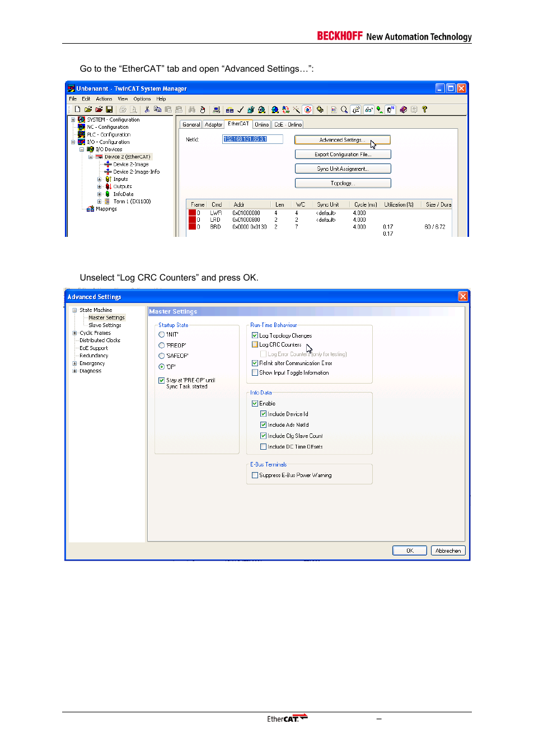Click the Advanced Settings... button
534x756 pixels.
pos(343,140)
